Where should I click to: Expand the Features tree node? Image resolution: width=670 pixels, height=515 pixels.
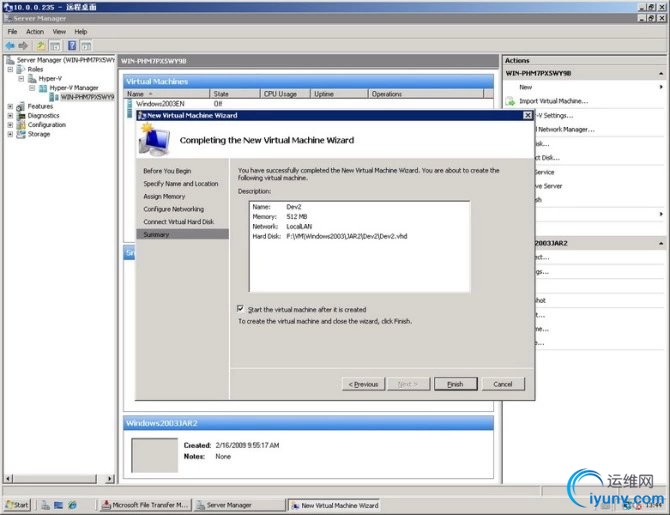[x=10, y=106]
